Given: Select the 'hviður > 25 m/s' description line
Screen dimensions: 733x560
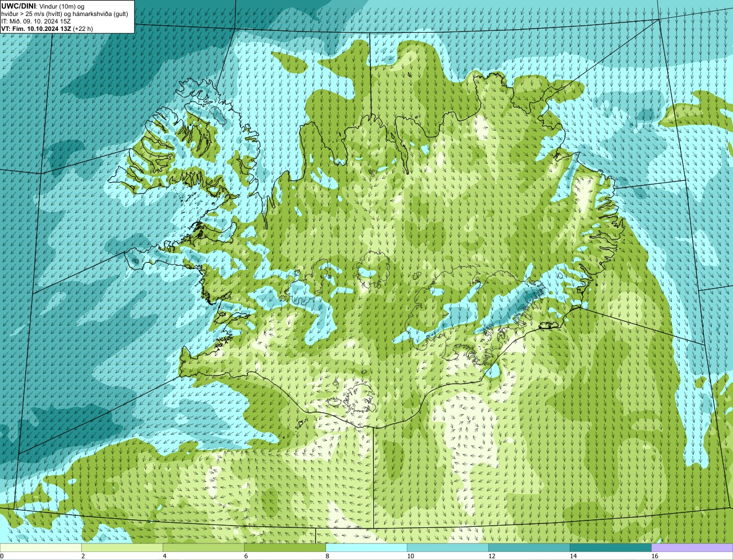Looking at the screenshot, I should 65,13.
